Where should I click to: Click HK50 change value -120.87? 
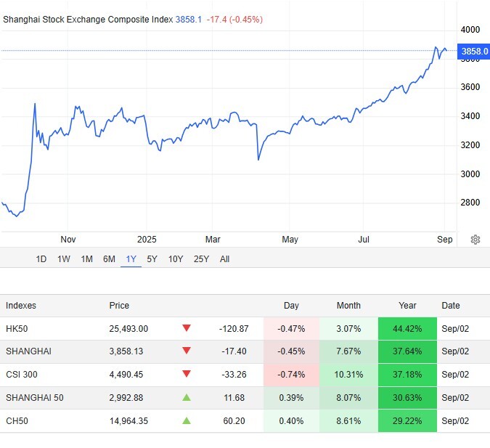234,329
